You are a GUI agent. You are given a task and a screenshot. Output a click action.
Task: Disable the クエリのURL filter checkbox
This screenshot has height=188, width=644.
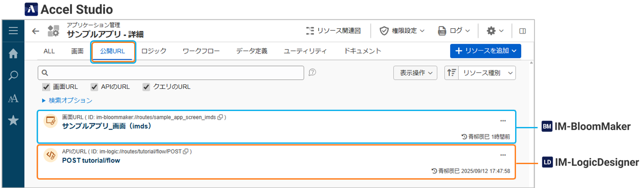click(147, 87)
